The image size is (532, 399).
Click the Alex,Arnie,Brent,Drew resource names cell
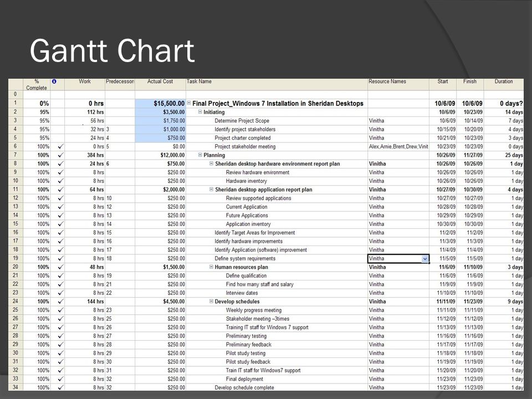(398, 146)
